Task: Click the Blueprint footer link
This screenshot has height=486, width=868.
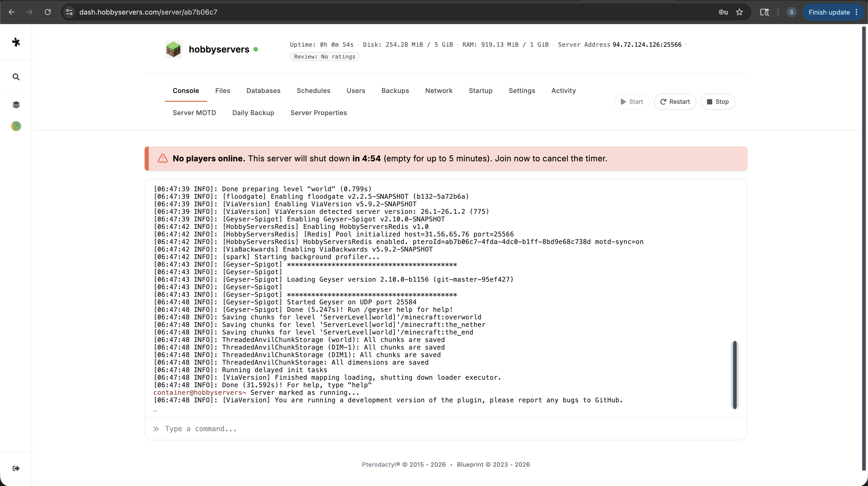Action: tap(470, 464)
